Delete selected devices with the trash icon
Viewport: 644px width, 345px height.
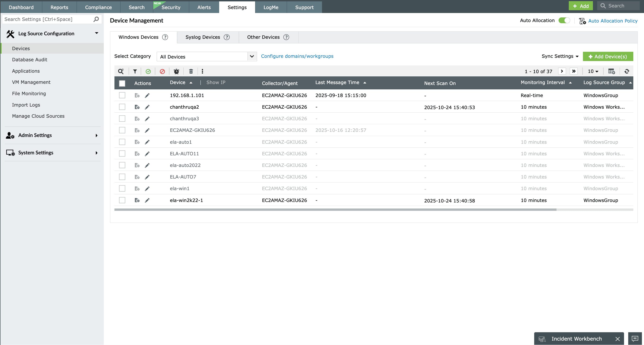pyautogui.click(x=191, y=71)
